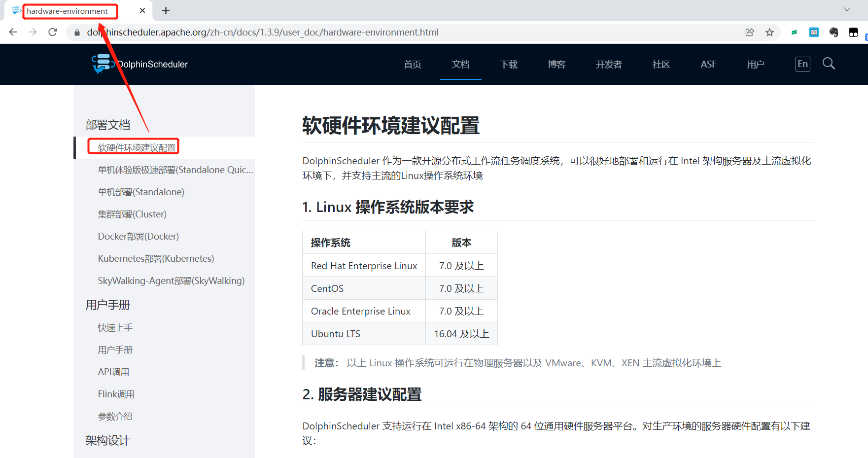Select the hardware-environment browser tab
The image size is (868, 458).
point(79,11)
